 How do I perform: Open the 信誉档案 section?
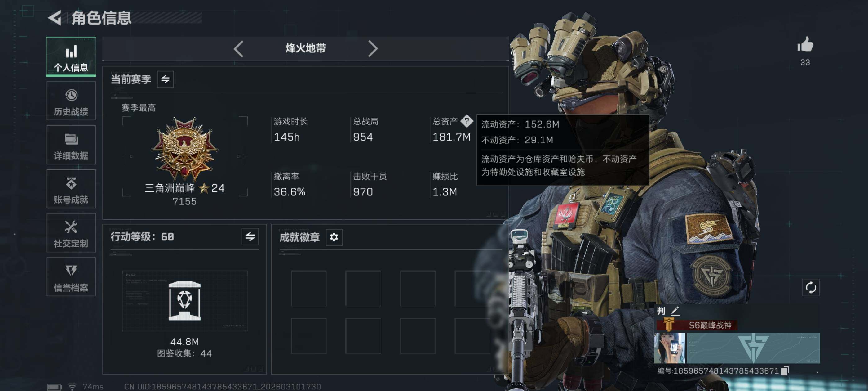click(x=71, y=277)
